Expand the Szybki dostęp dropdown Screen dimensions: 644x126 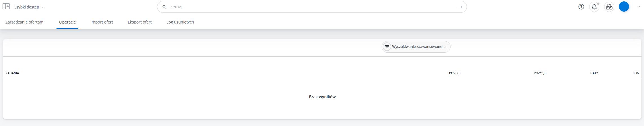click(x=29, y=7)
